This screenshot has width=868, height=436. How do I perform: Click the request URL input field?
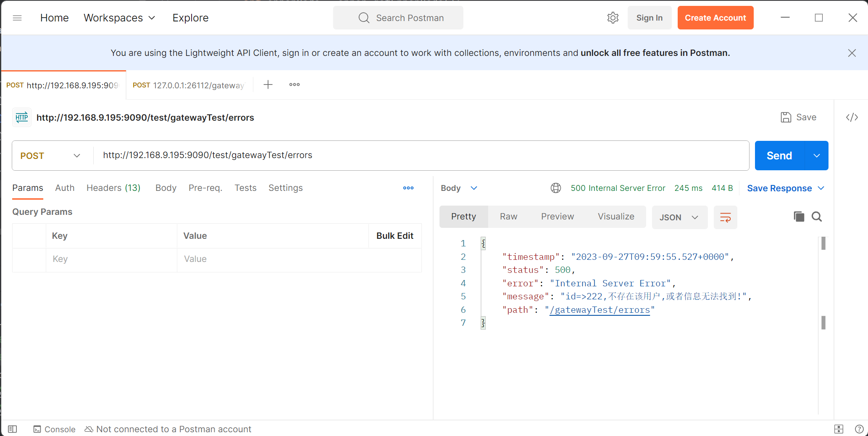click(420, 156)
